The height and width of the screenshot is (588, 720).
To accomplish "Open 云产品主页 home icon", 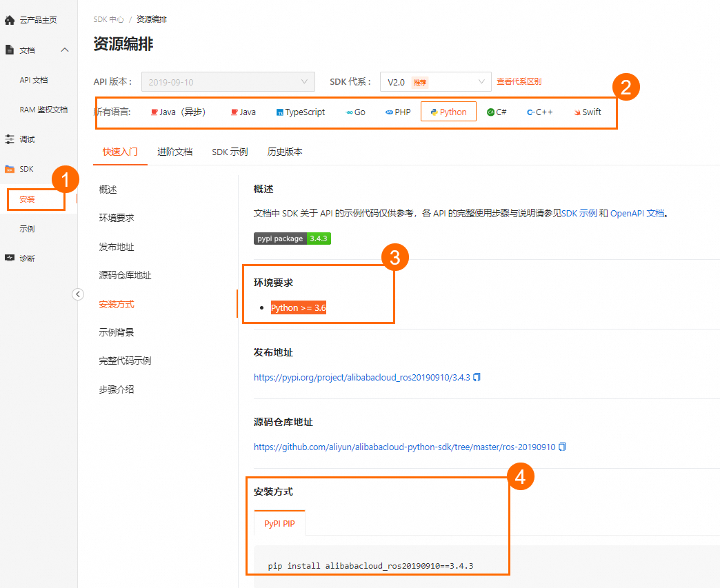I will [x=9, y=20].
